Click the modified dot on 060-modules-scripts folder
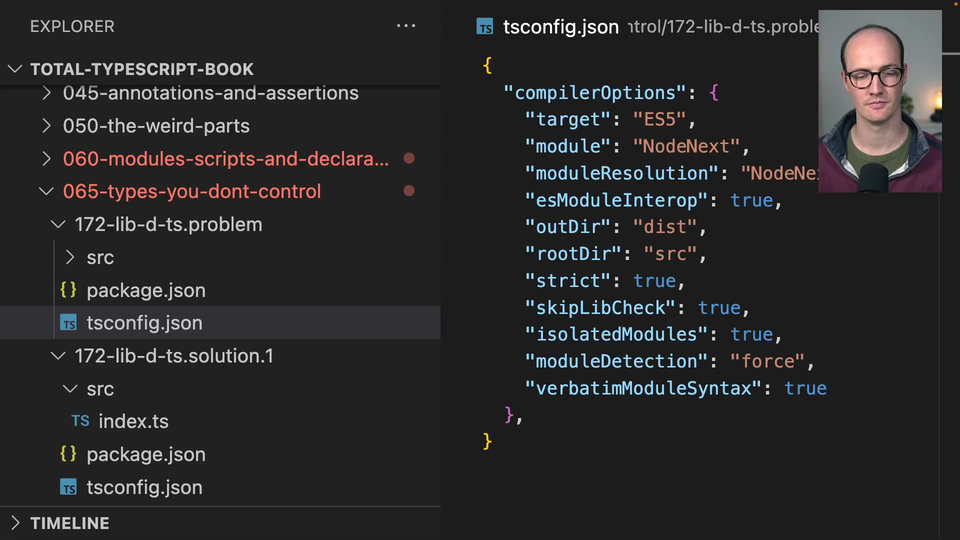960x540 pixels. coord(408,159)
